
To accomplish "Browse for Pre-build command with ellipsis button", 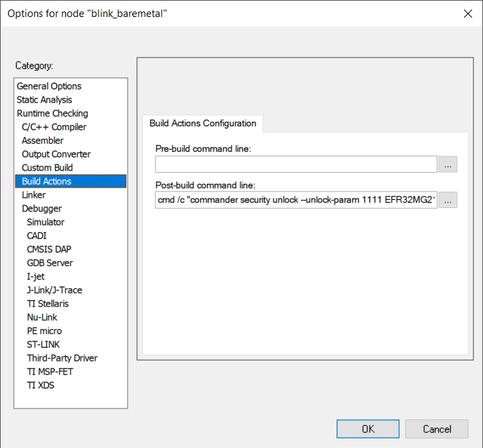I will 448,164.
